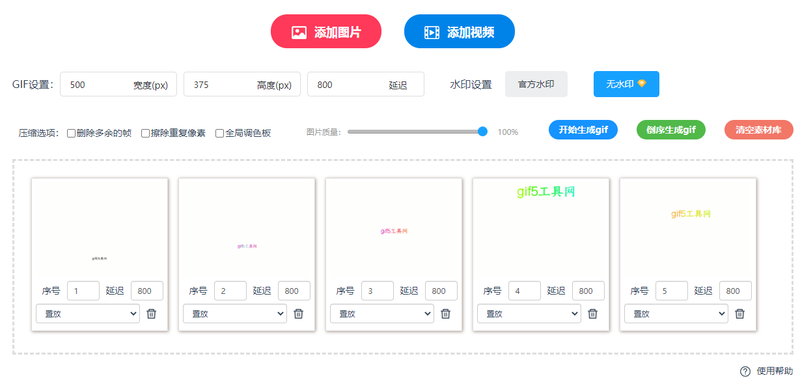Click the 倒序生成gif button
This screenshot has height=378, width=800.
tap(671, 130)
